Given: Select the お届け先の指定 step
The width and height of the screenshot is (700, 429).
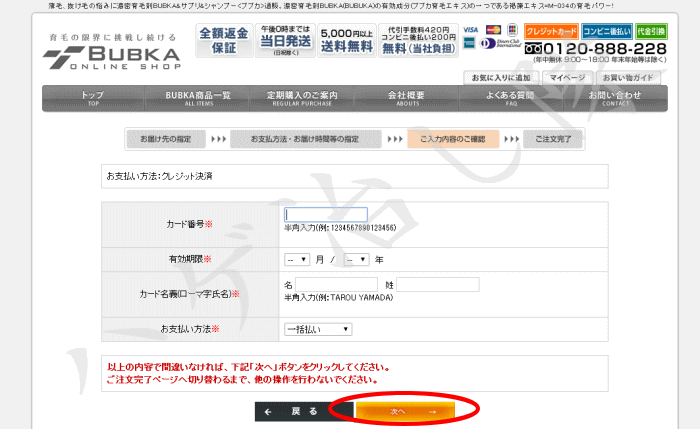Looking at the screenshot, I should [x=166, y=139].
